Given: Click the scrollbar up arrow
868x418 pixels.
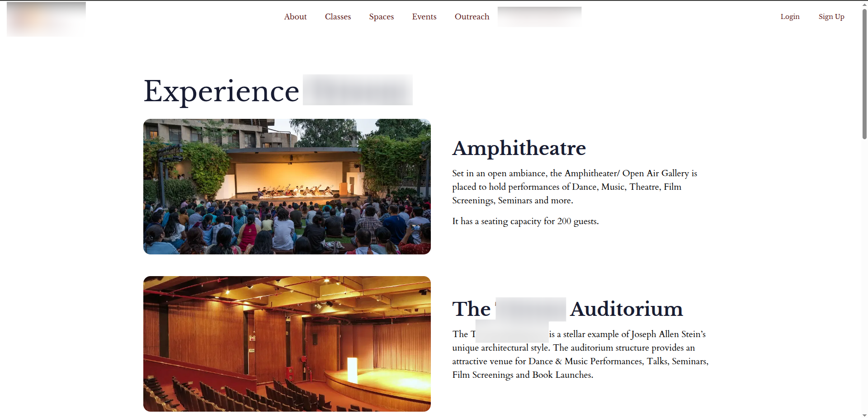Looking at the screenshot, I should click(864, 4).
